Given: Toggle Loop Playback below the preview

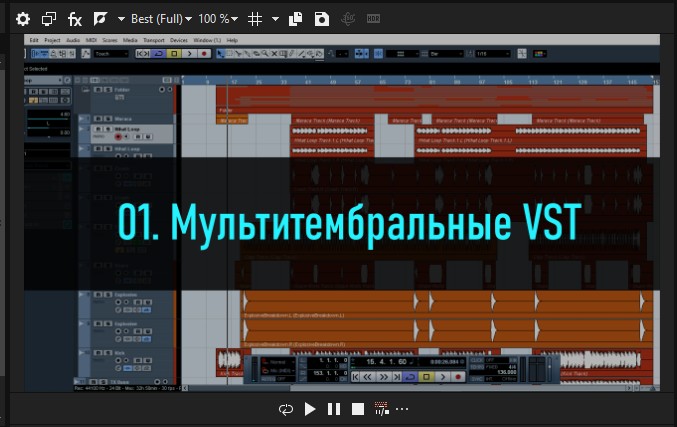Looking at the screenshot, I should [286, 409].
